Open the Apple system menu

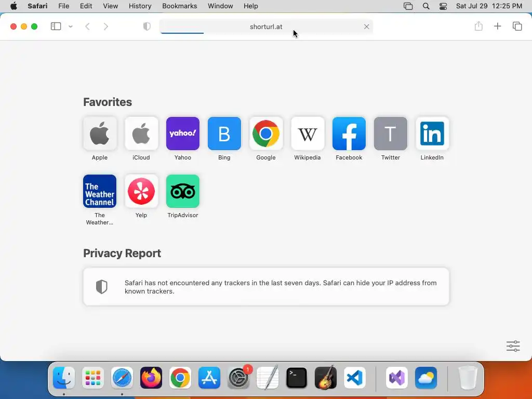pyautogui.click(x=14, y=6)
